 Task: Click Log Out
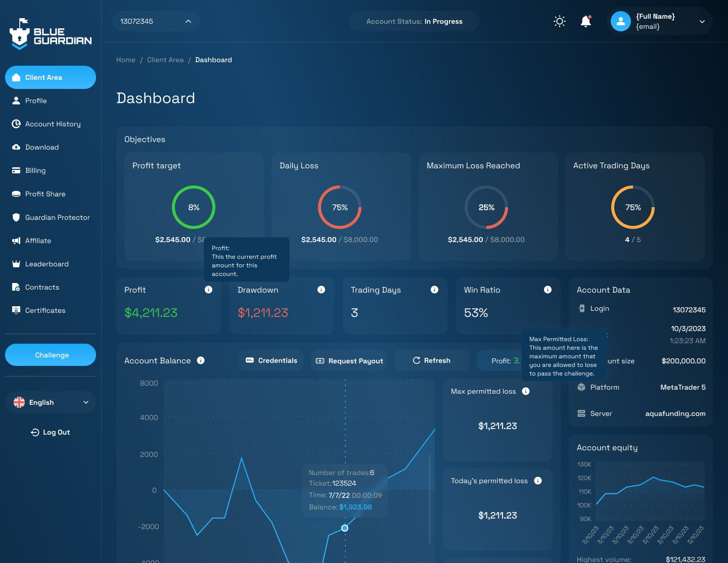51,432
